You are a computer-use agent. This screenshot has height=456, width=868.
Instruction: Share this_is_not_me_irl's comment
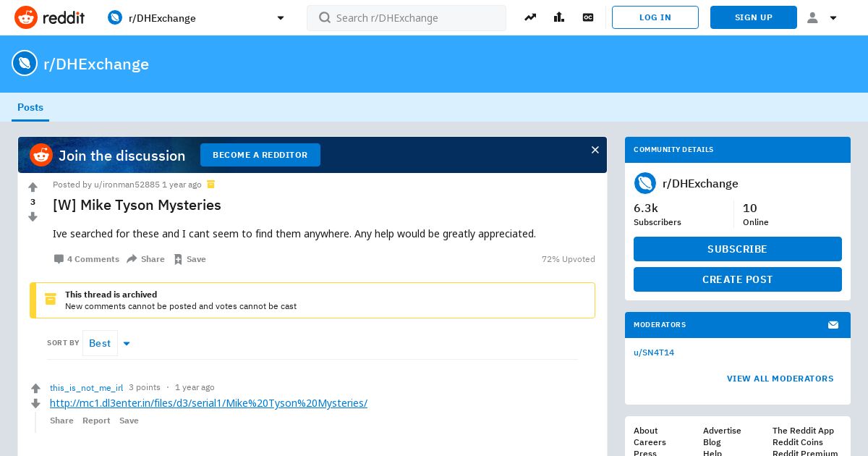pos(61,421)
